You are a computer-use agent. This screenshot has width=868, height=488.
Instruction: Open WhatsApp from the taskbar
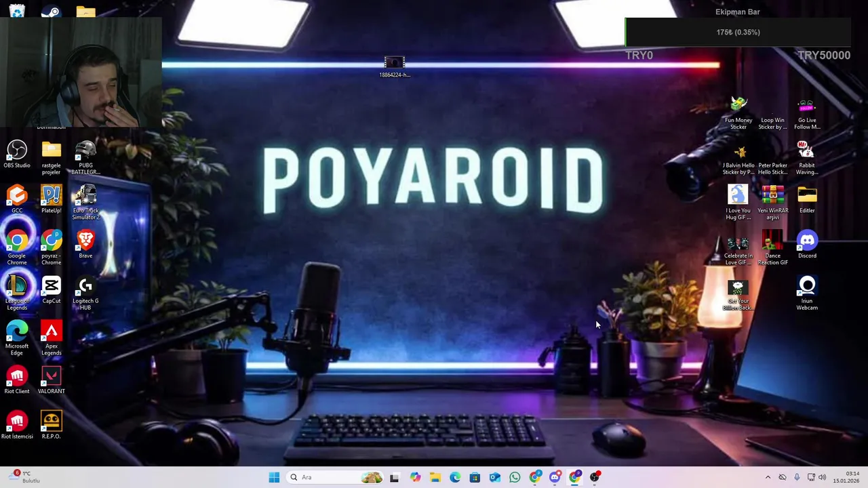pos(515,477)
